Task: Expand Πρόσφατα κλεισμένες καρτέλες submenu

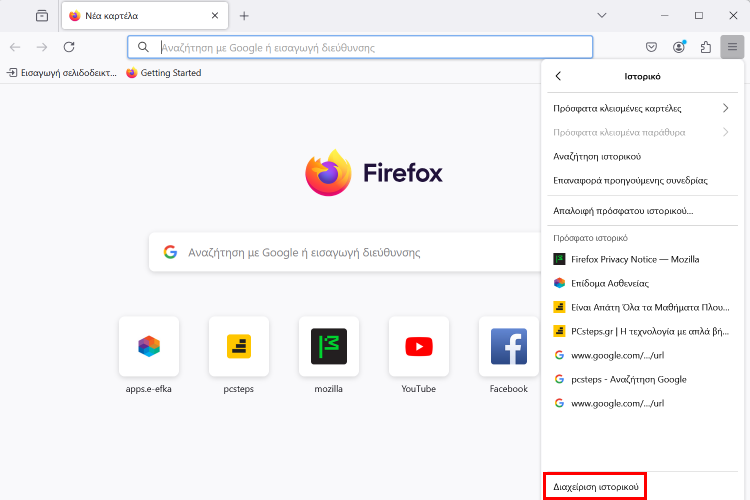Action: (x=642, y=108)
